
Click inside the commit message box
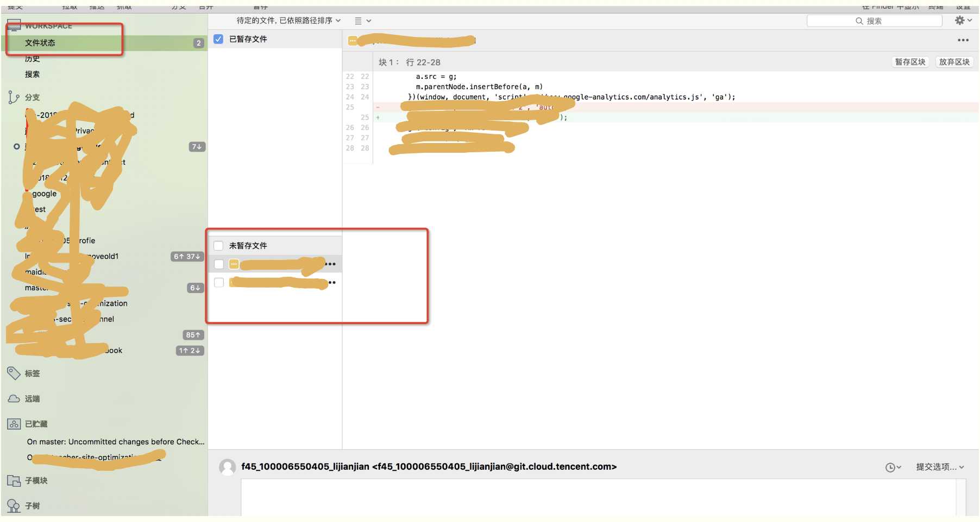pos(599,497)
